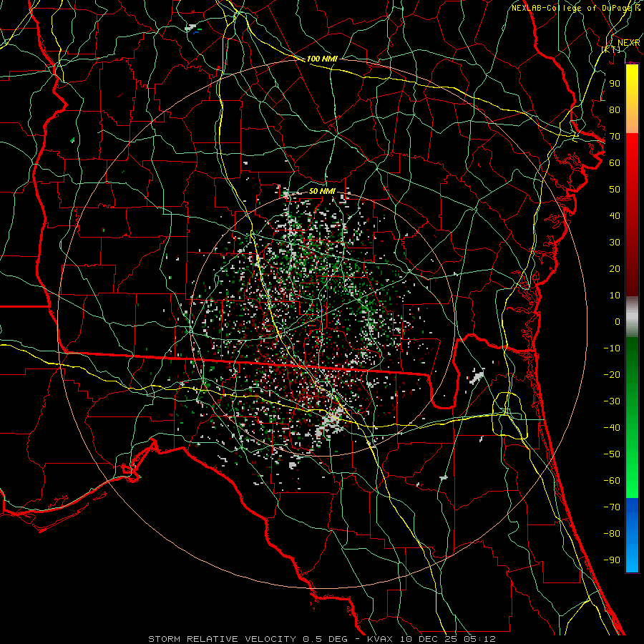Click the "20" value on the velocity scale

tap(615, 268)
